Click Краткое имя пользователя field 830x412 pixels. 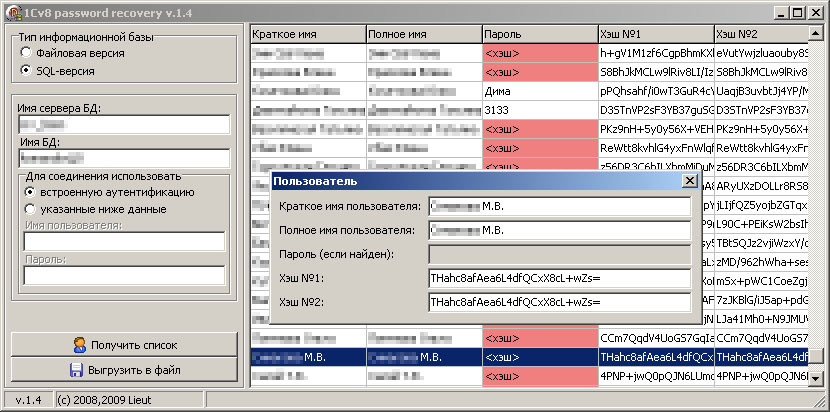[x=560, y=207]
